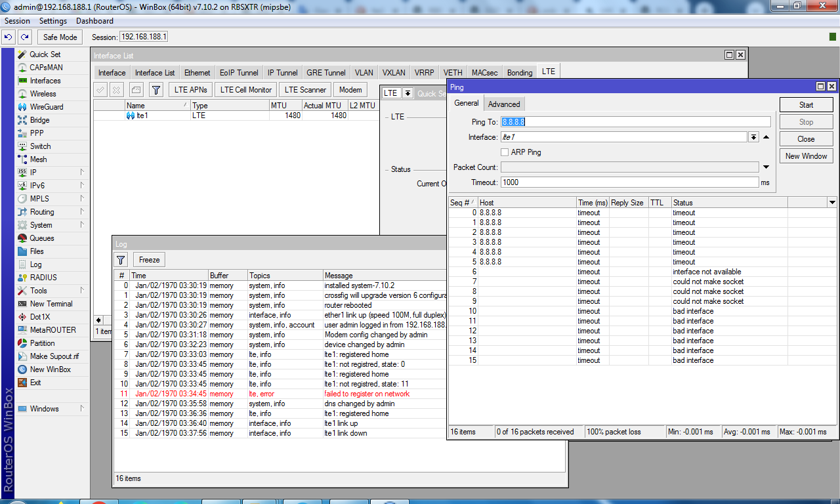This screenshot has height=504, width=840.
Task: Expand the Windows submenu in the sidebar
Action: [x=83, y=409]
